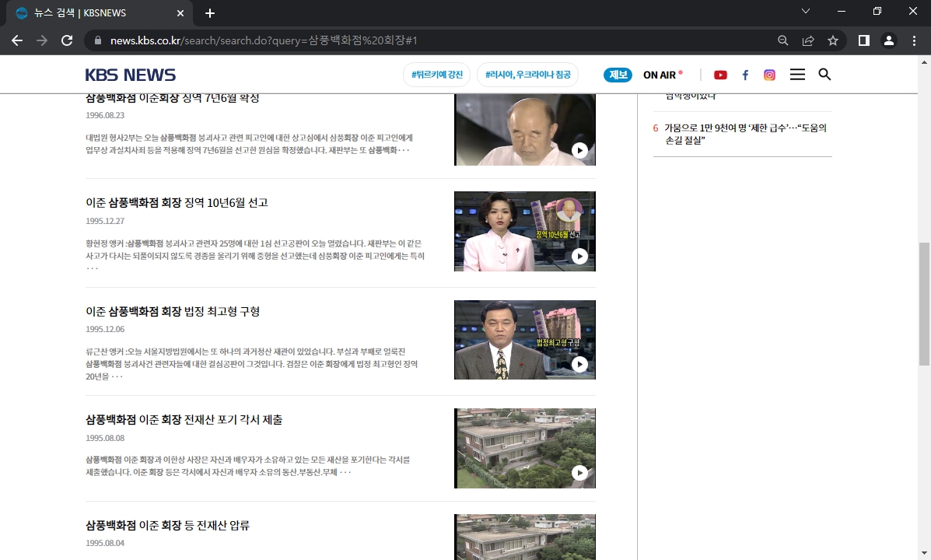
Task: Open a new tab with plus button
Action: pyautogui.click(x=209, y=13)
